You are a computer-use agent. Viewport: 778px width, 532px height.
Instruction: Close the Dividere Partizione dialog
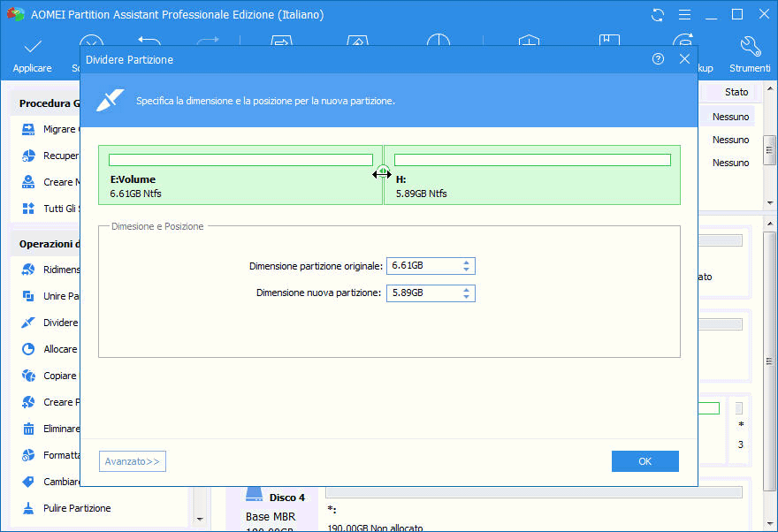tap(684, 59)
